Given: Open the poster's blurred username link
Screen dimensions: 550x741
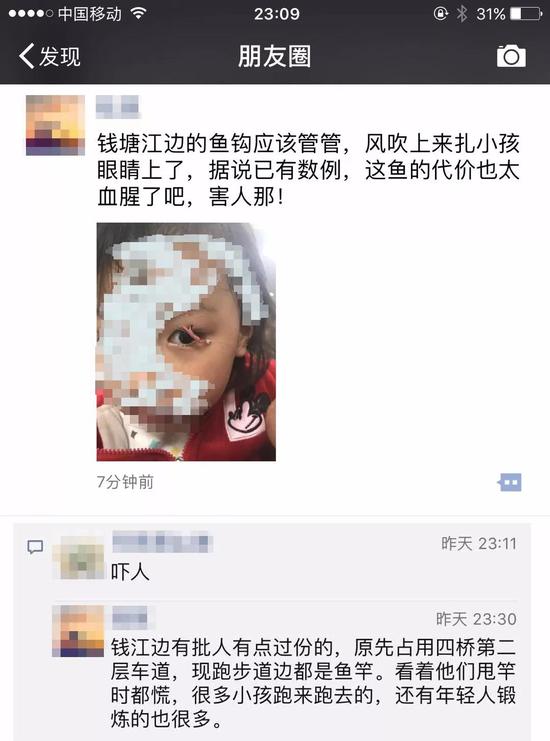Looking at the screenshot, I should (x=118, y=107).
